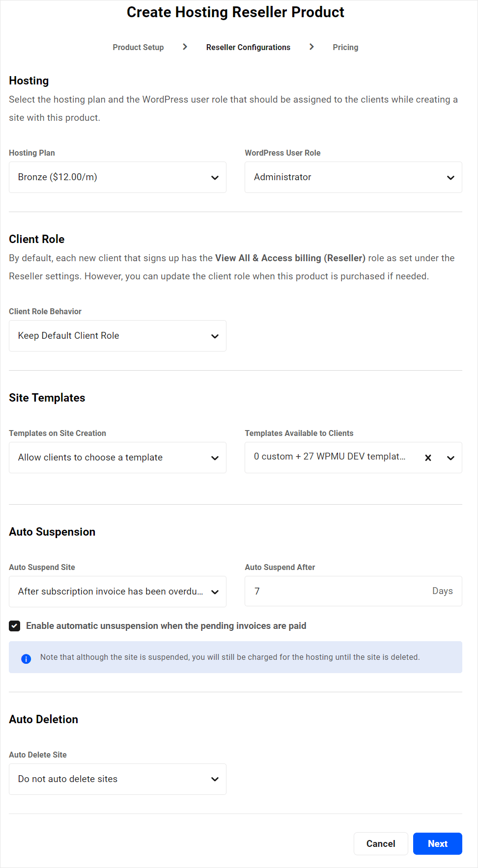The width and height of the screenshot is (478, 868).
Task: Click the chevron before Pricing
Action: click(311, 47)
